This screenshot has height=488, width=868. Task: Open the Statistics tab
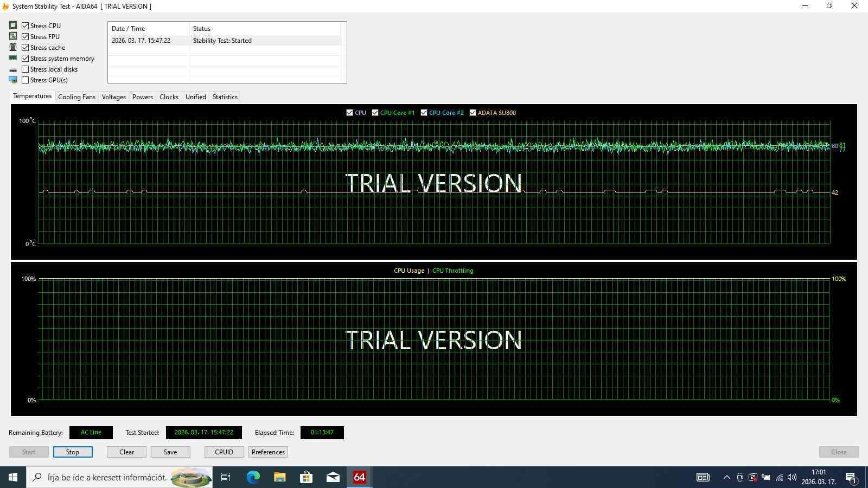[x=225, y=97]
